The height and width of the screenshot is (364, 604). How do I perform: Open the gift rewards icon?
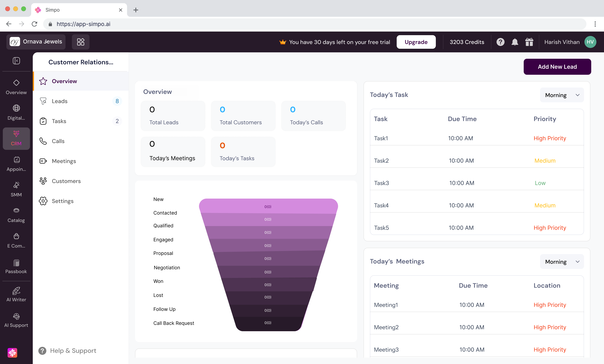[529, 42]
